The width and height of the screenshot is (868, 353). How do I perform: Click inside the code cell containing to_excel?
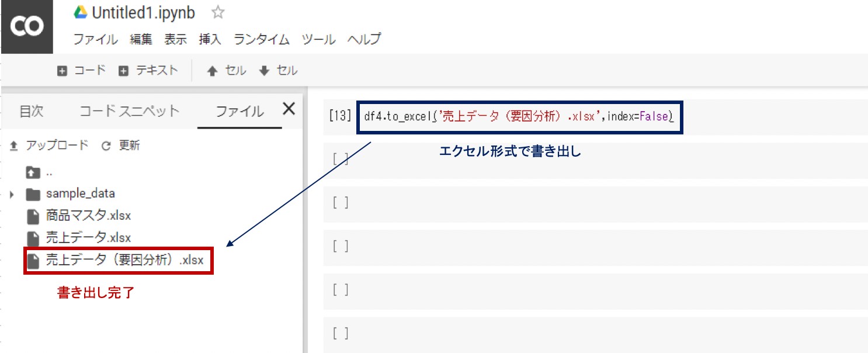tap(520, 116)
